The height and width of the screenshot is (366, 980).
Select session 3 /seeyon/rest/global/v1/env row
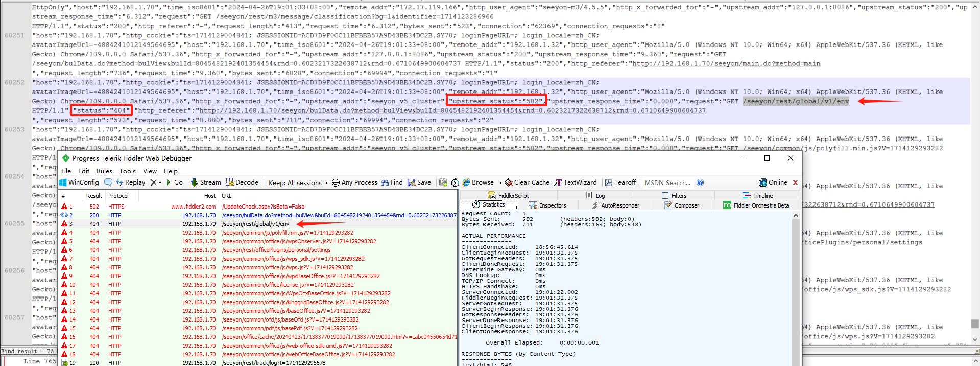258,224
